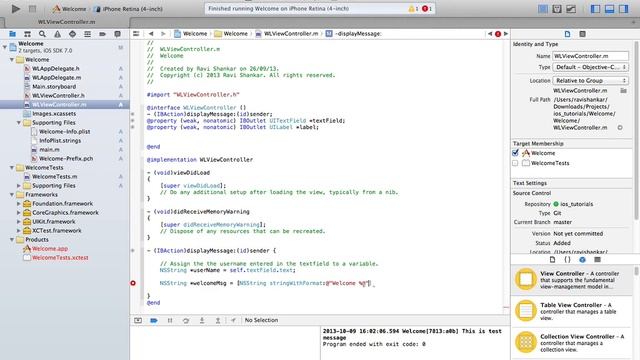Switch to the Version editor

[571, 9]
